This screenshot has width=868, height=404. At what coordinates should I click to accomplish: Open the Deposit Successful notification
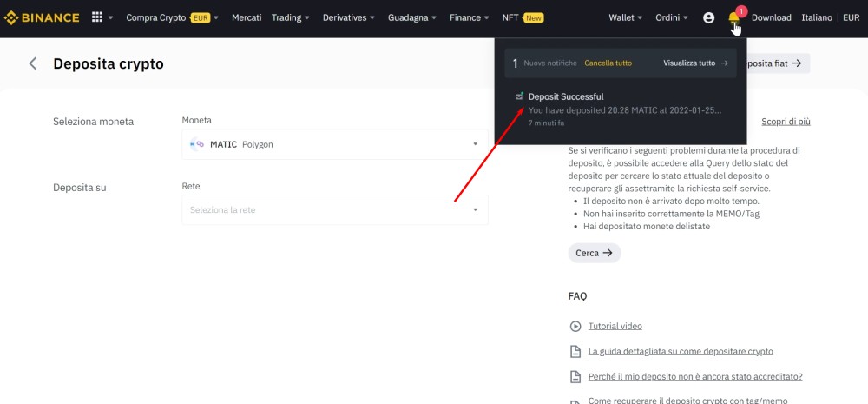[x=620, y=109]
